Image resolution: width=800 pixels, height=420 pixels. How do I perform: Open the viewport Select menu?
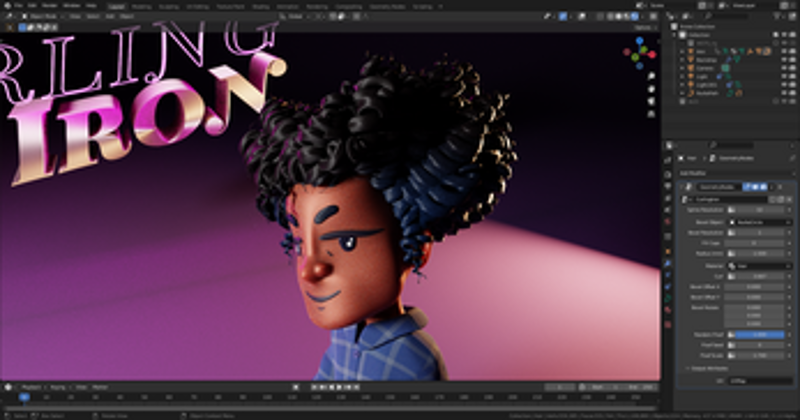pos(92,16)
